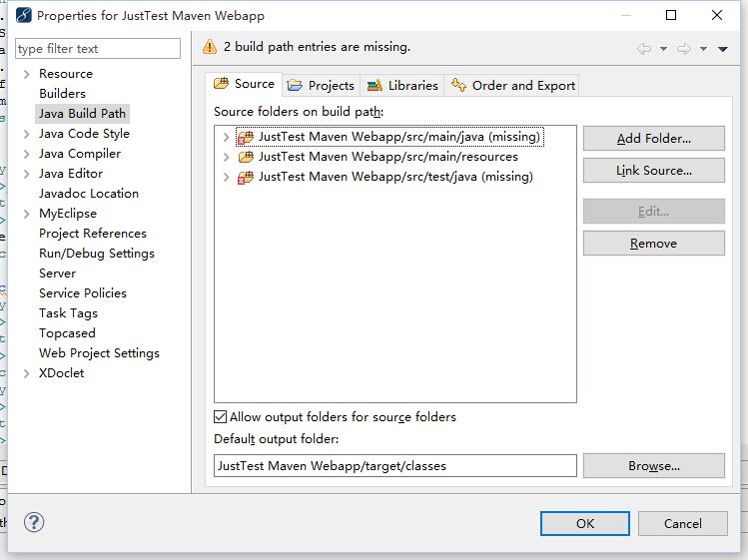748x560 pixels.
Task: Select Topcased in the properties tree
Action: point(67,333)
